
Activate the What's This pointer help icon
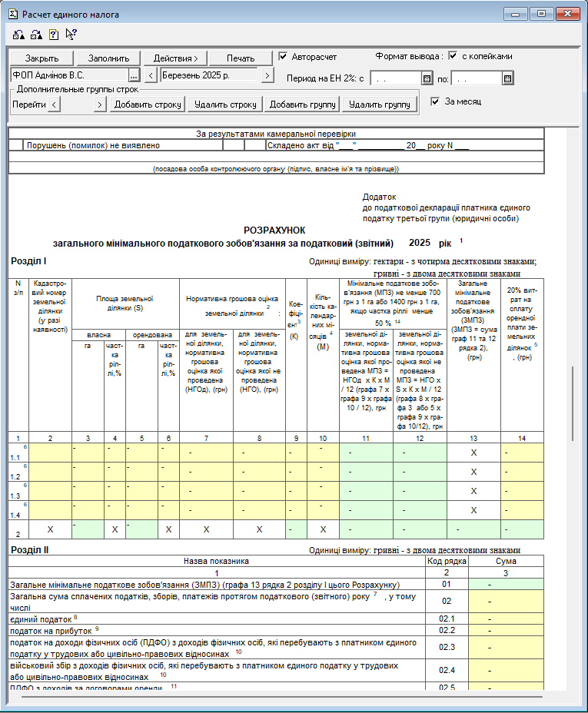coord(71,34)
